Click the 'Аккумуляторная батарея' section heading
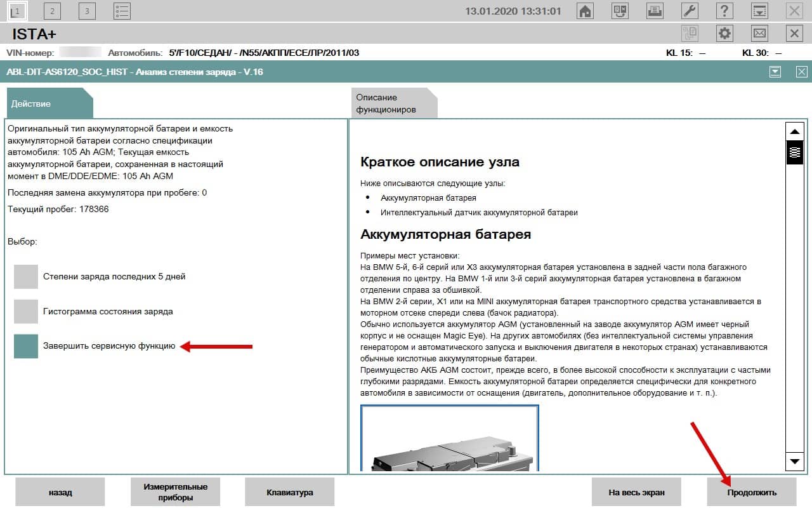The image size is (812, 508). (x=445, y=234)
